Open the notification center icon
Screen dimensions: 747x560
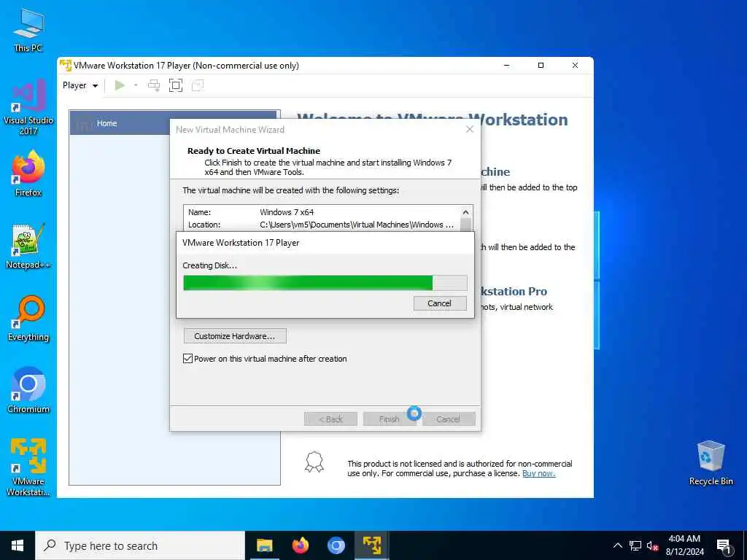pyautogui.click(x=724, y=545)
